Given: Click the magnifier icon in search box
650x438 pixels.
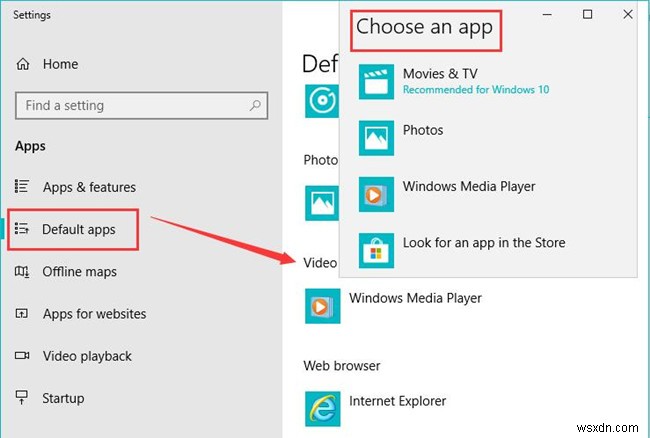Looking at the screenshot, I should [255, 105].
